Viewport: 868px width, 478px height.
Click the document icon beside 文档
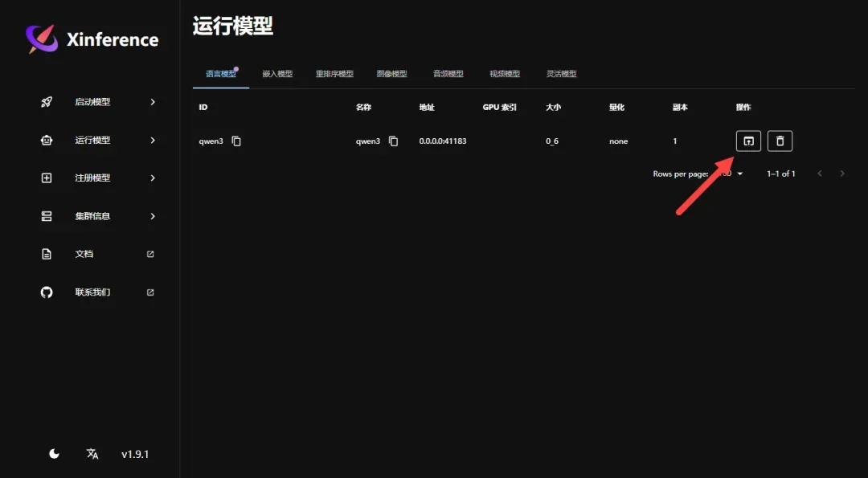coord(47,254)
